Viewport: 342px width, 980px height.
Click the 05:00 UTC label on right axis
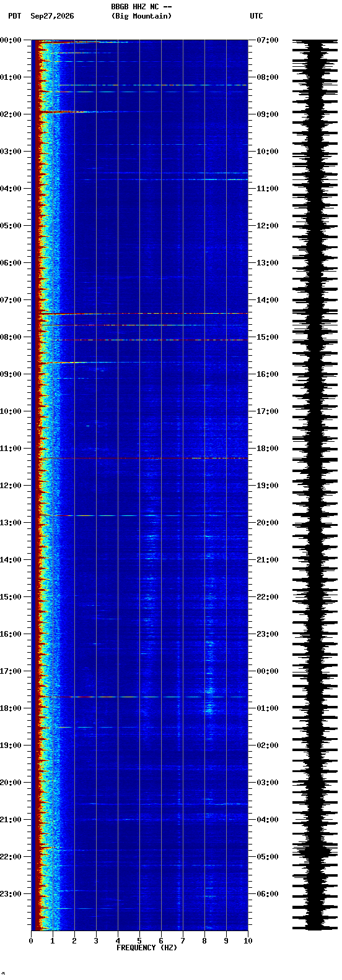coord(267,857)
